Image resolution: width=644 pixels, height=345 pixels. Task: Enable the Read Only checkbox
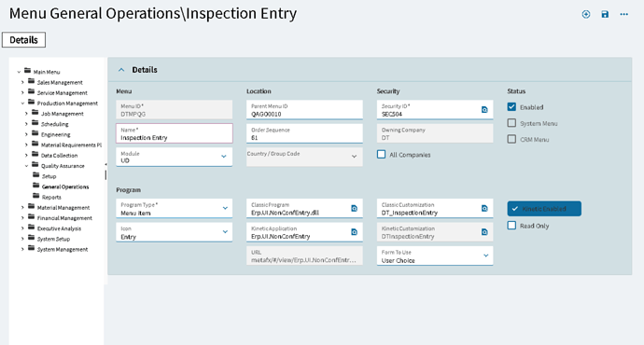(511, 226)
